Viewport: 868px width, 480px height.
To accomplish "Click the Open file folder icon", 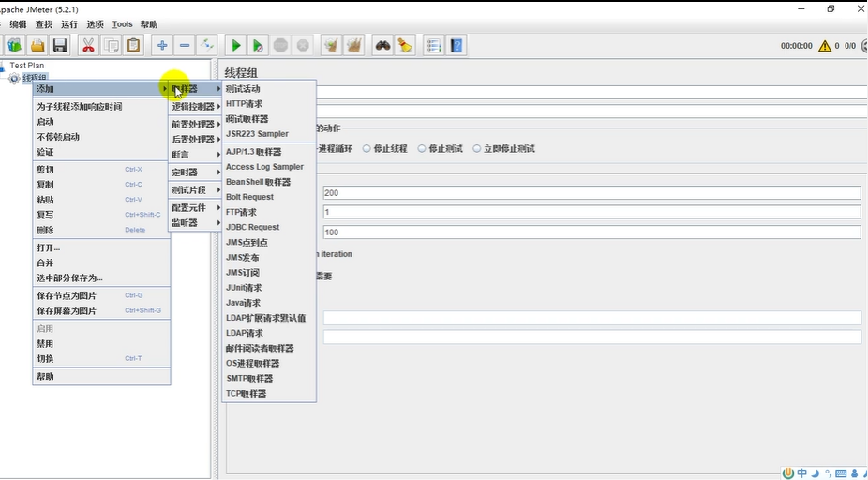I will point(37,45).
